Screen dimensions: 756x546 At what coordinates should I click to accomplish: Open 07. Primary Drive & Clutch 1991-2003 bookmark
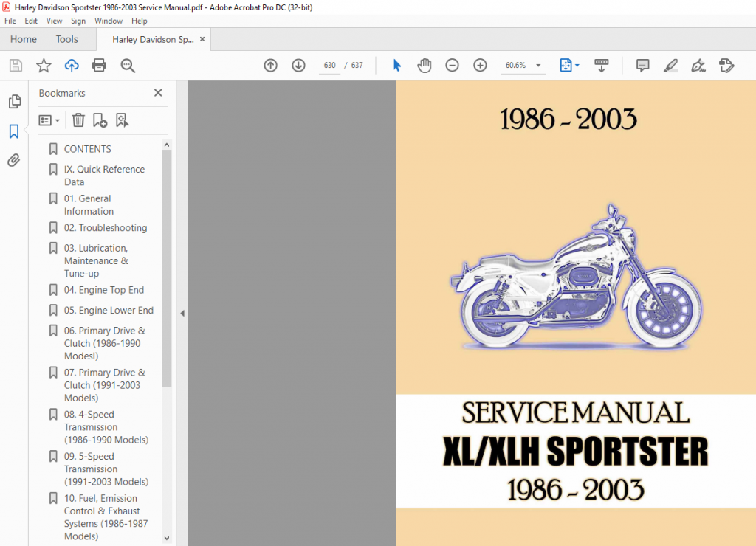click(105, 385)
